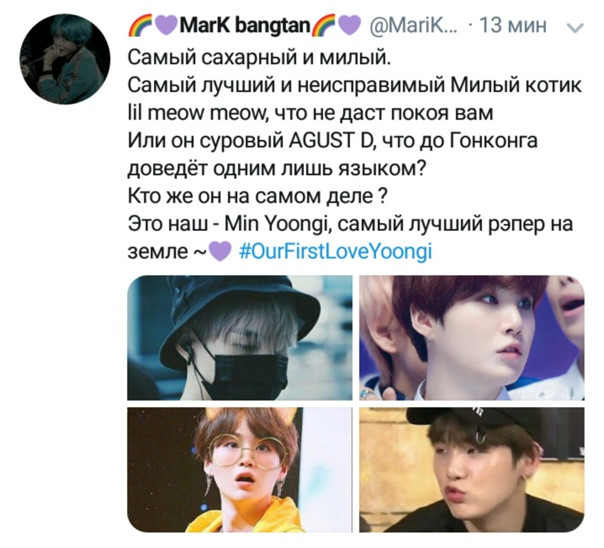The width and height of the screenshot is (604, 548).
Task: Open the @MariK... handle link
Action: point(413,26)
